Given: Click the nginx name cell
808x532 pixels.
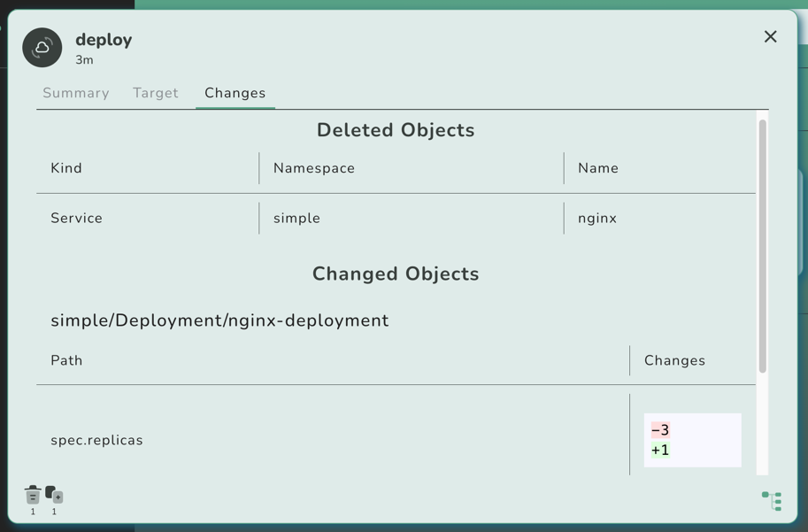Looking at the screenshot, I should [x=597, y=218].
